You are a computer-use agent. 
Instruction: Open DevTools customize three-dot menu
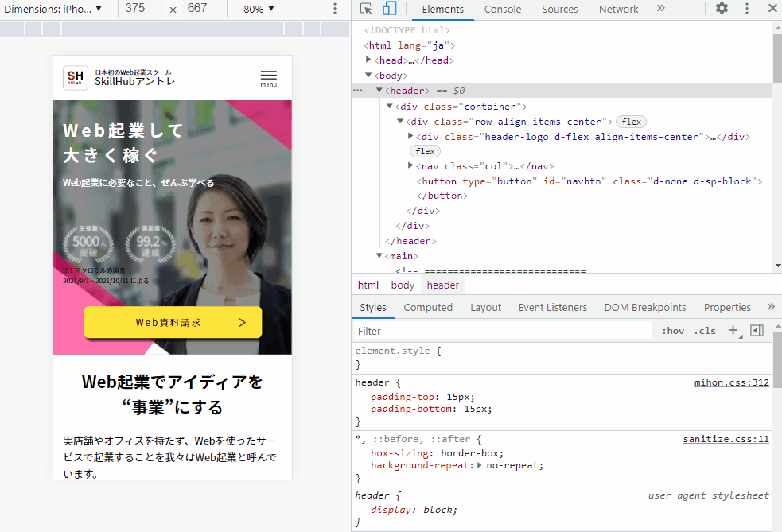tap(746, 8)
